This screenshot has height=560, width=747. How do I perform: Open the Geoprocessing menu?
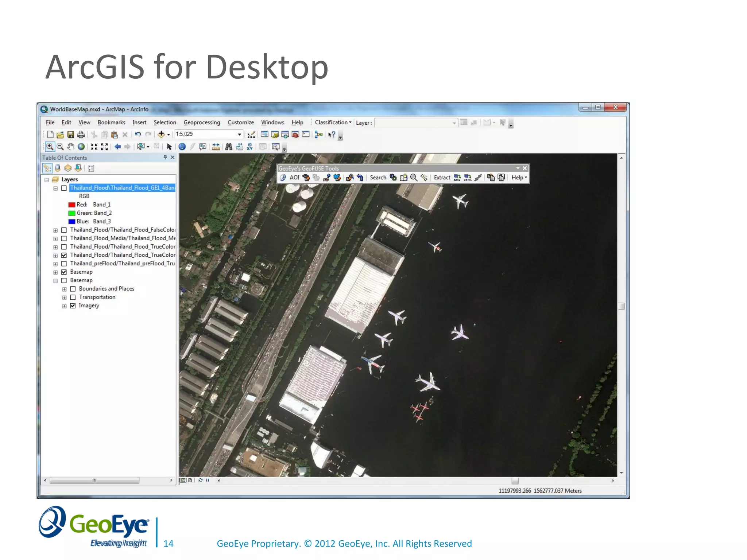202,122
